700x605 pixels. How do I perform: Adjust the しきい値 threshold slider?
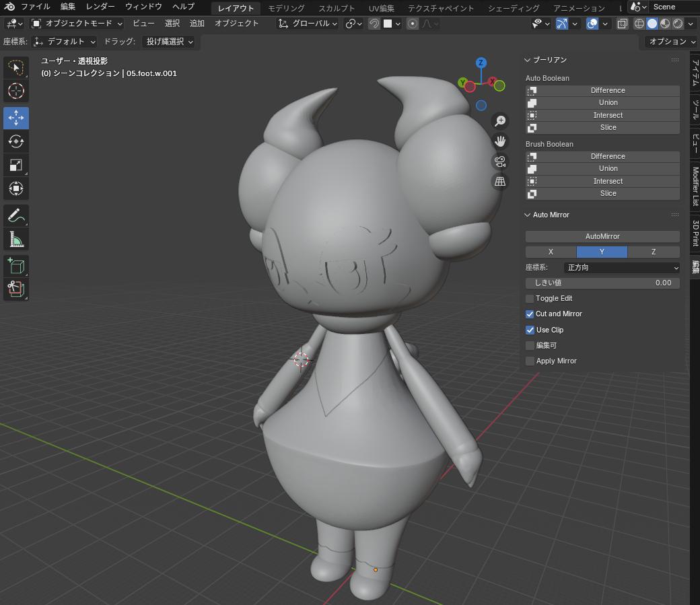tap(602, 283)
